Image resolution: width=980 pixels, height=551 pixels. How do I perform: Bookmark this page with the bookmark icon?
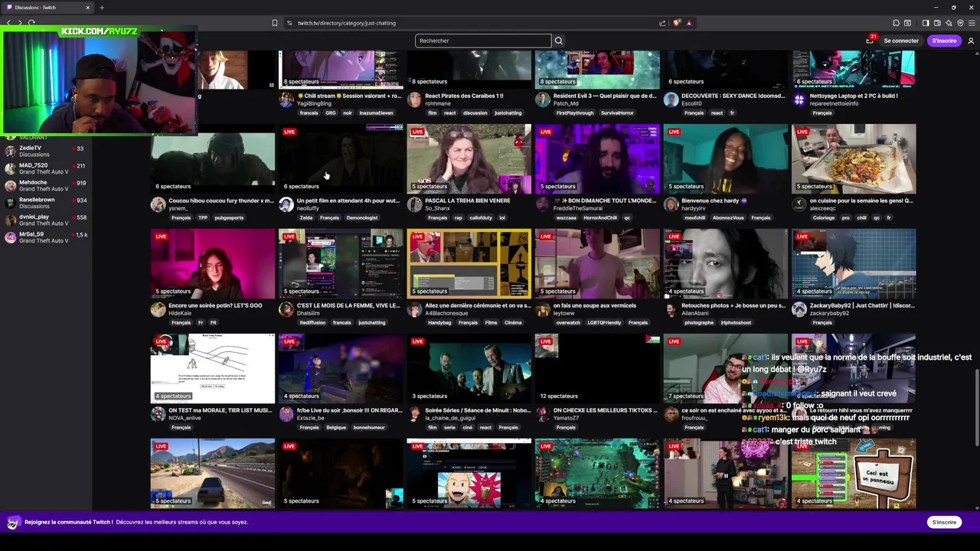point(275,23)
